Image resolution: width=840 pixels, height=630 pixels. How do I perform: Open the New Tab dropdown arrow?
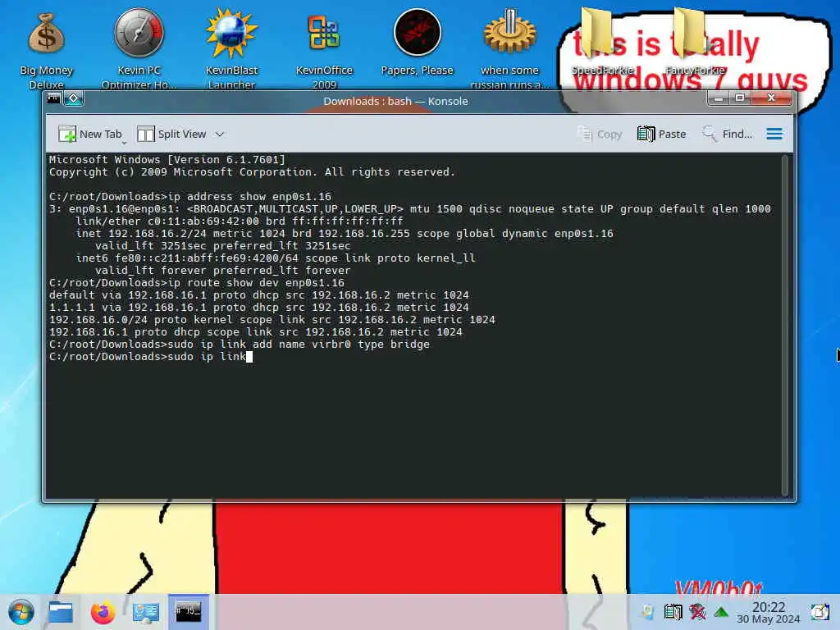[124, 143]
